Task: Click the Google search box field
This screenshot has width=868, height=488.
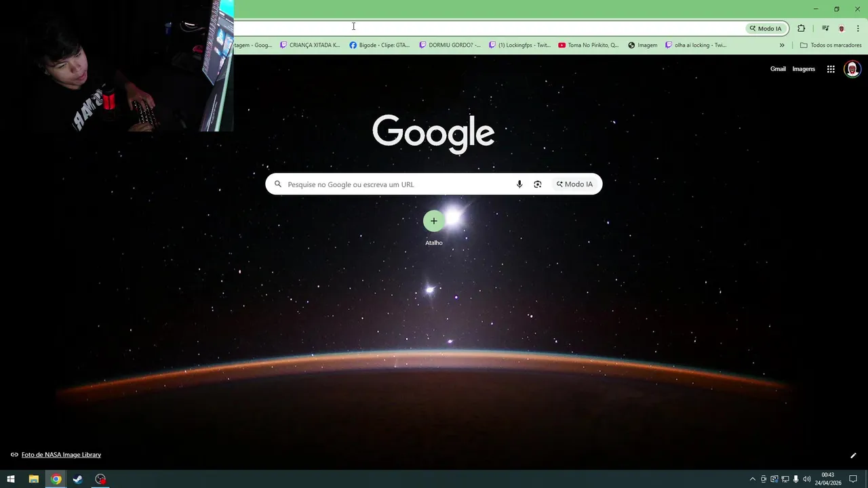Action: pyautogui.click(x=433, y=184)
